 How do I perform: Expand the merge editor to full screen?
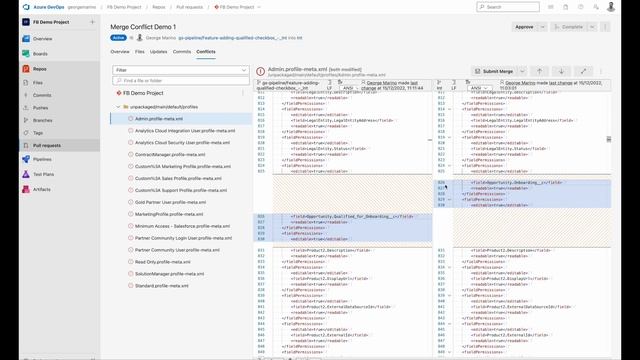tap(583, 71)
